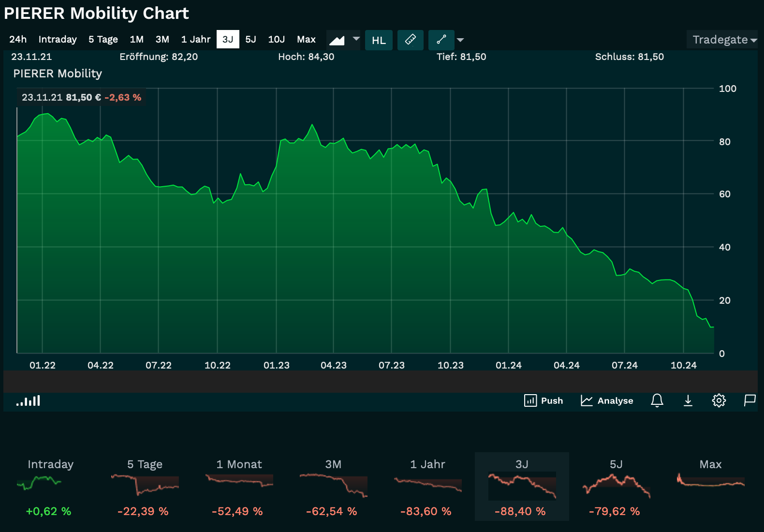
Task: Click the 01.23 x-axis date label
Action: (x=277, y=365)
